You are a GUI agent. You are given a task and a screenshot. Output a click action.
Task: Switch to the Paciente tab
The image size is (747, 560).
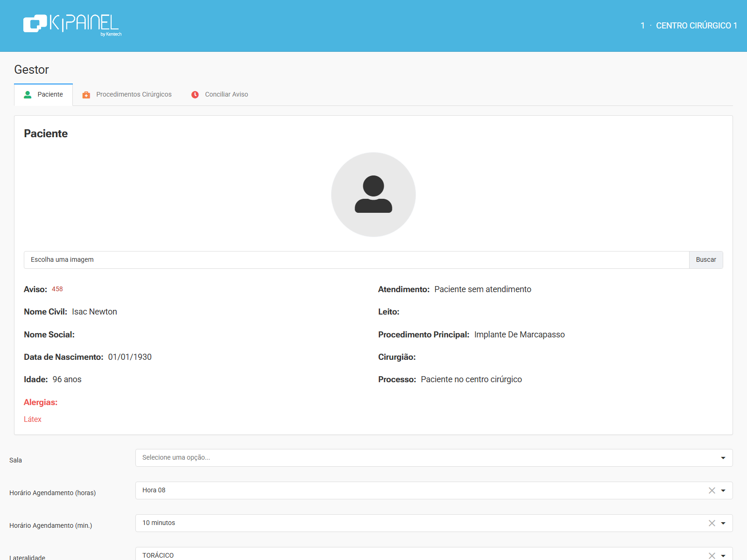(43, 95)
